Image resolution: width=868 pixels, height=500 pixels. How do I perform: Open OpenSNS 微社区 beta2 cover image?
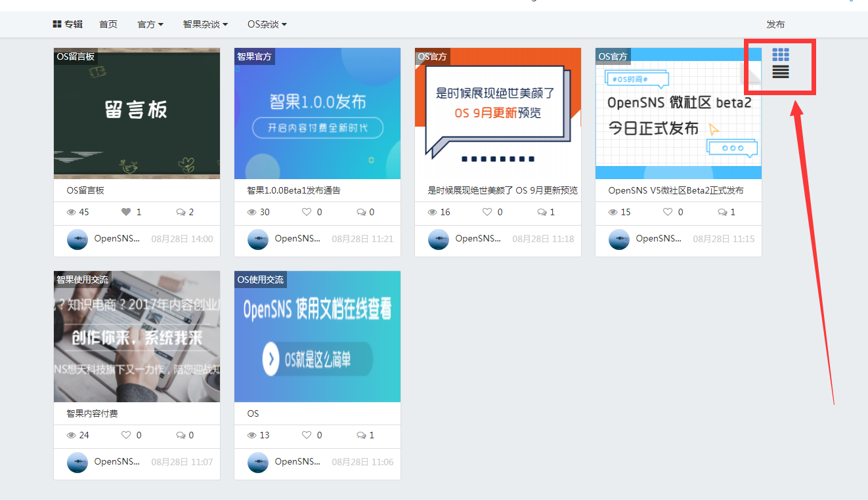[x=678, y=114]
